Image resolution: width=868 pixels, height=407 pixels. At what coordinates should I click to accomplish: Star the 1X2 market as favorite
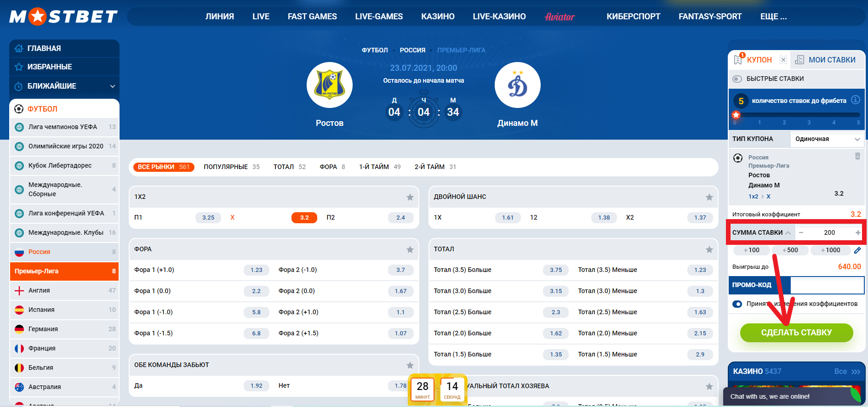(x=410, y=197)
